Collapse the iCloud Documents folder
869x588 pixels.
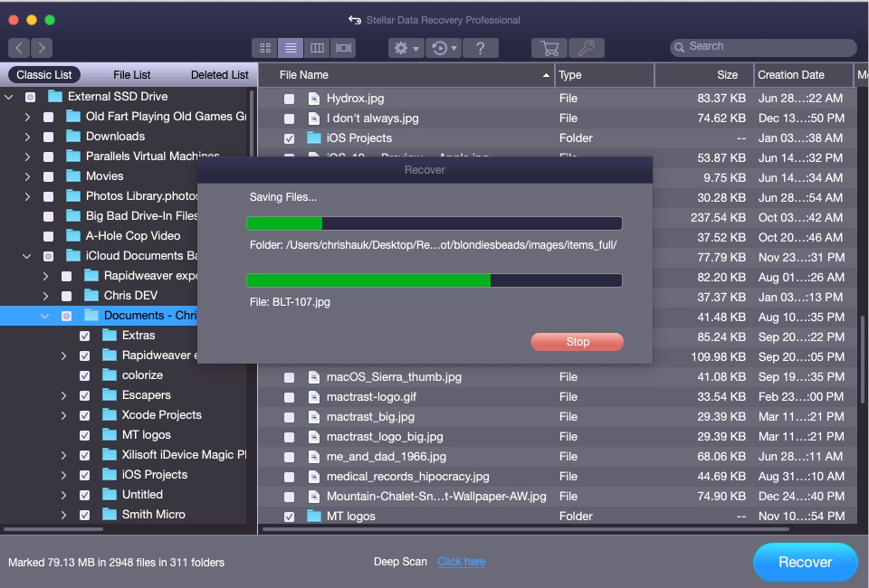[26, 256]
